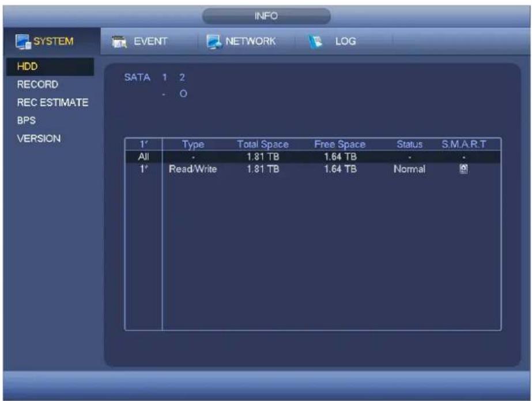
Task: Select the Read/Write type cell
Action: pos(193,169)
